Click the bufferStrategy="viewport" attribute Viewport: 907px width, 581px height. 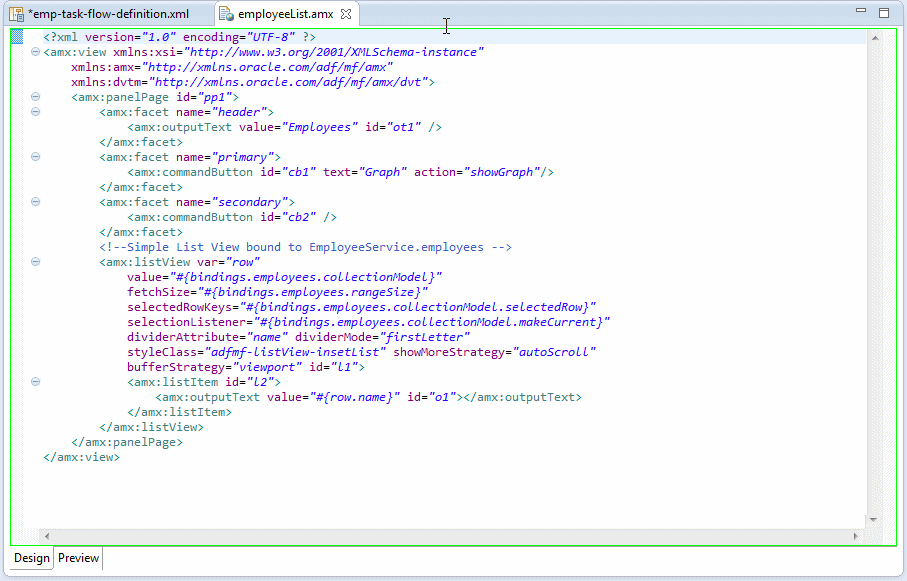pyautogui.click(x=215, y=367)
